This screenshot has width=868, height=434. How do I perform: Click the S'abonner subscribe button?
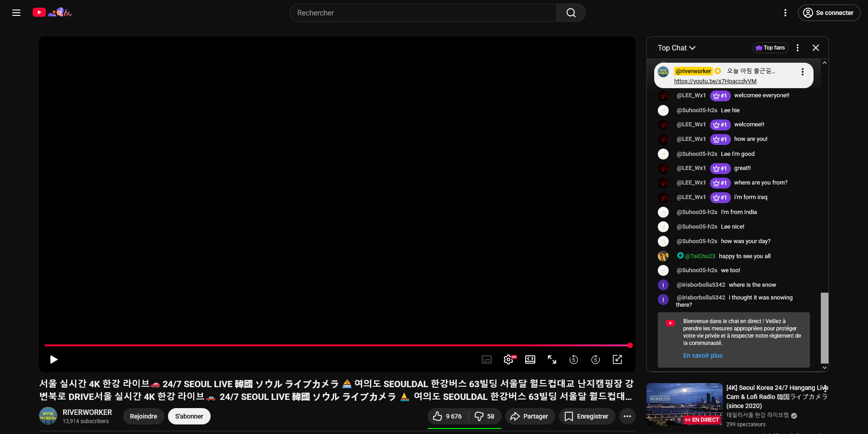point(189,416)
